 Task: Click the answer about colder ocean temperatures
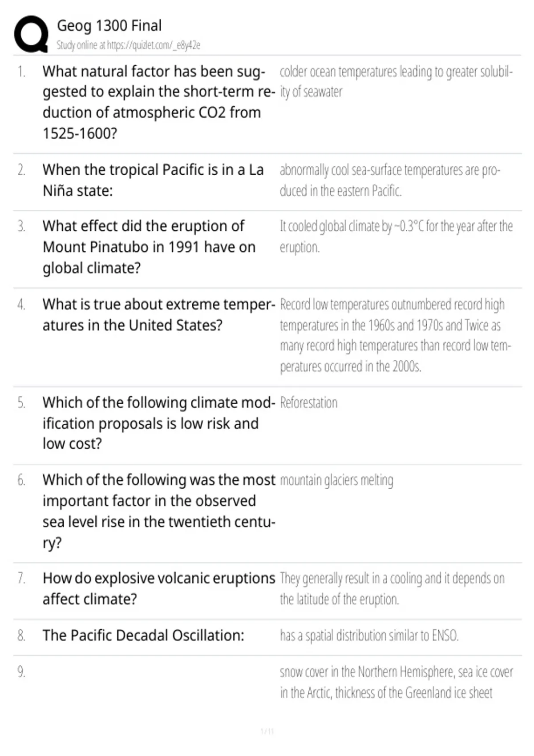(396, 82)
